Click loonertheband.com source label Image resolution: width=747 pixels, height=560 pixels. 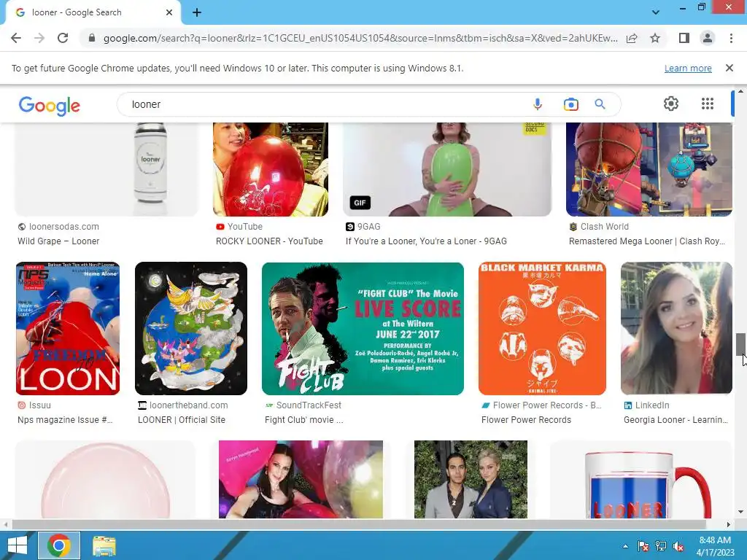[x=189, y=405]
